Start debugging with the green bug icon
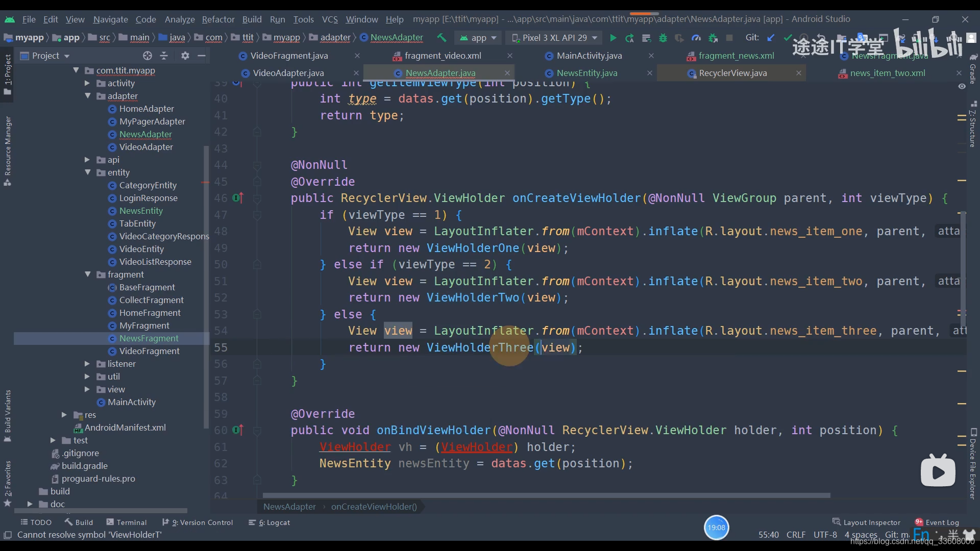 [663, 38]
